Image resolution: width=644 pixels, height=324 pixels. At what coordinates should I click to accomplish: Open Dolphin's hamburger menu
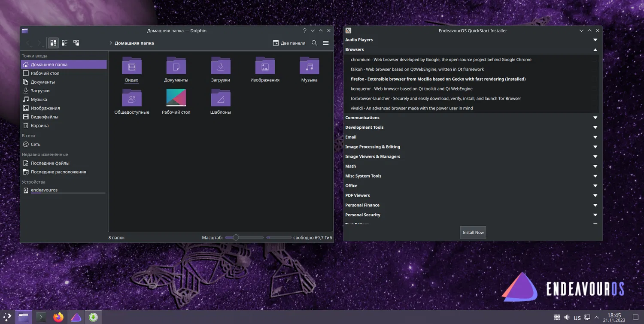coord(326,43)
